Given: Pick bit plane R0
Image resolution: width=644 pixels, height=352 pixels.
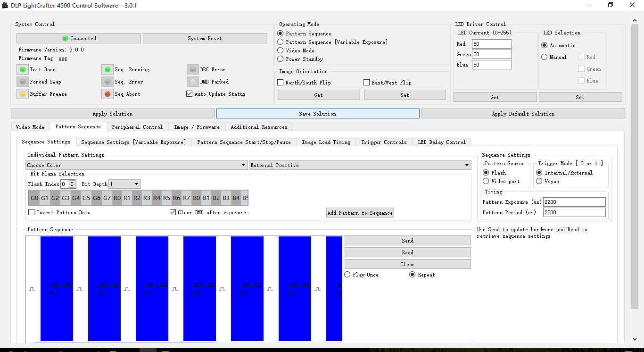Looking at the screenshot, I should tap(117, 198).
